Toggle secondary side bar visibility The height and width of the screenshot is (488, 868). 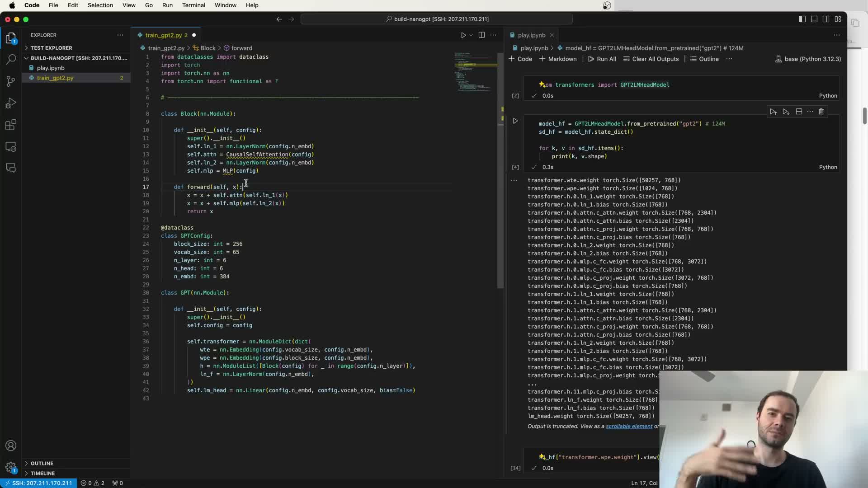point(826,19)
